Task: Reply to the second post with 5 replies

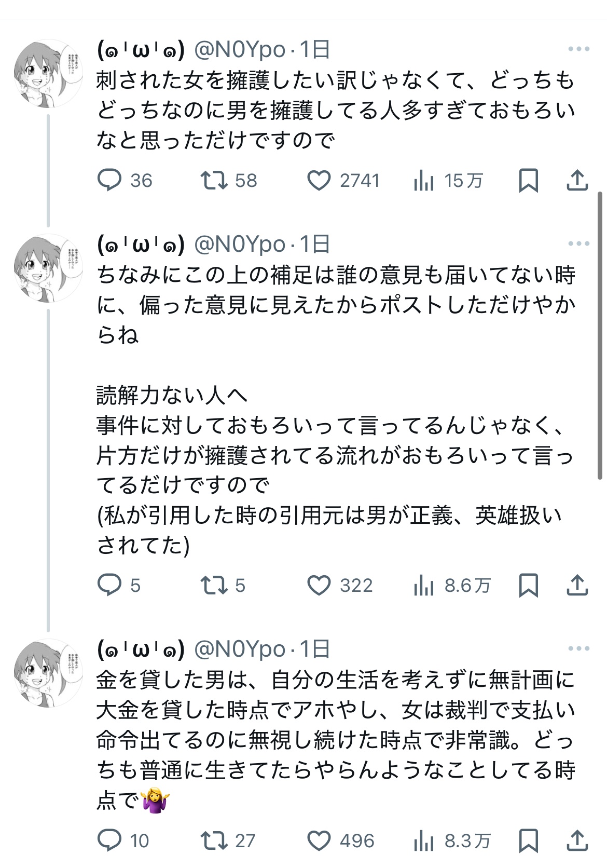Action: pyautogui.click(x=109, y=585)
